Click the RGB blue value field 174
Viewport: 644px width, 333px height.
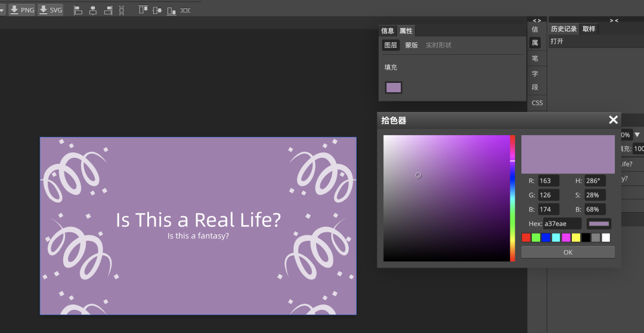click(549, 210)
